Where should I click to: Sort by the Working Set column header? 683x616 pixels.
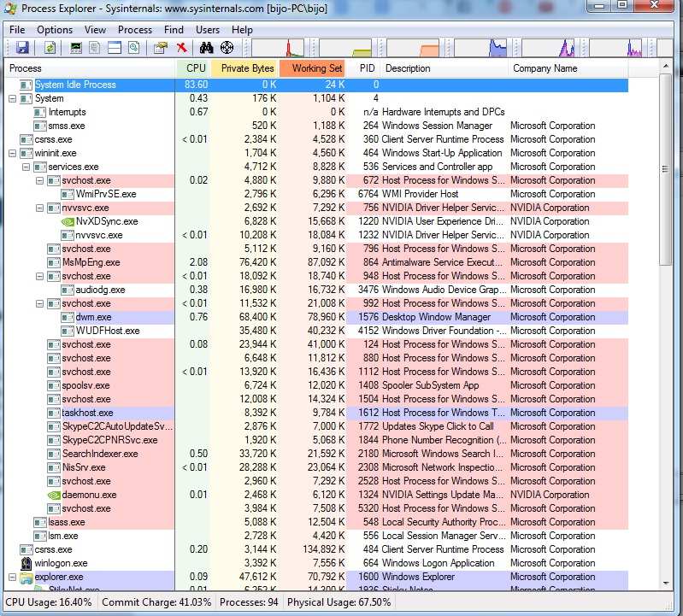pos(312,68)
